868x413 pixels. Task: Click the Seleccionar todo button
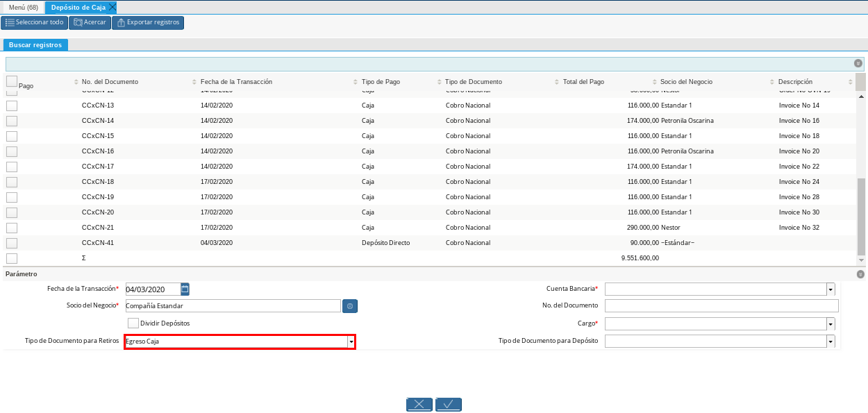[x=34, y=22]
